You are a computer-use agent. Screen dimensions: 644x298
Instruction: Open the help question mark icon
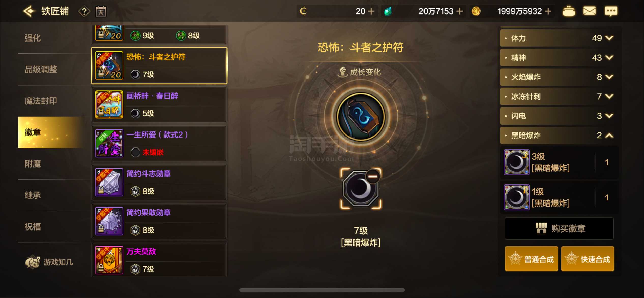tap(84, 11)
